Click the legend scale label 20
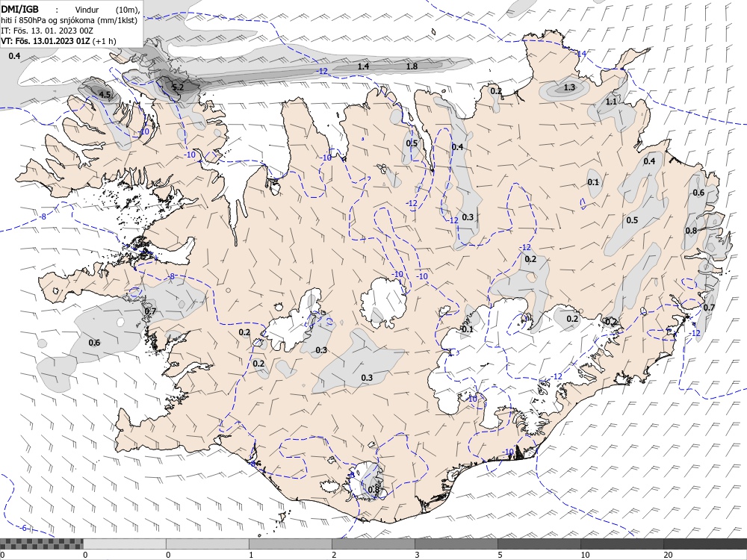 [x=668, y=555]
